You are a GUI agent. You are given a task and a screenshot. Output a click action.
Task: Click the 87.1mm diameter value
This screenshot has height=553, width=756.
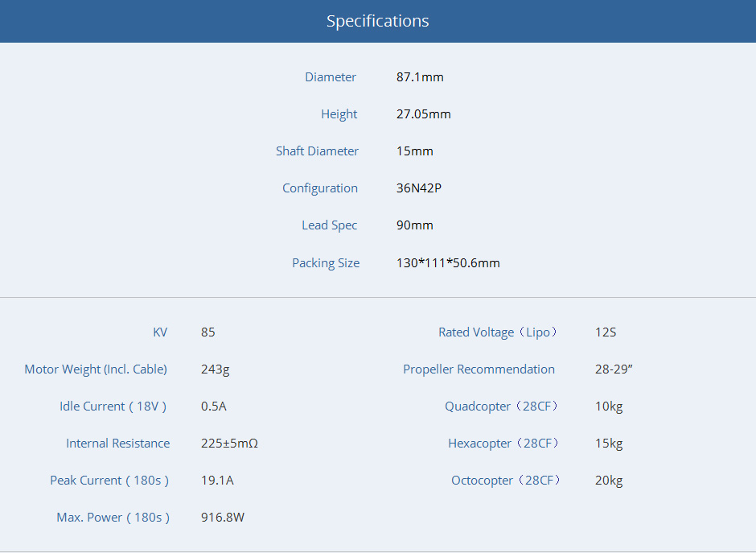point(420,77)
